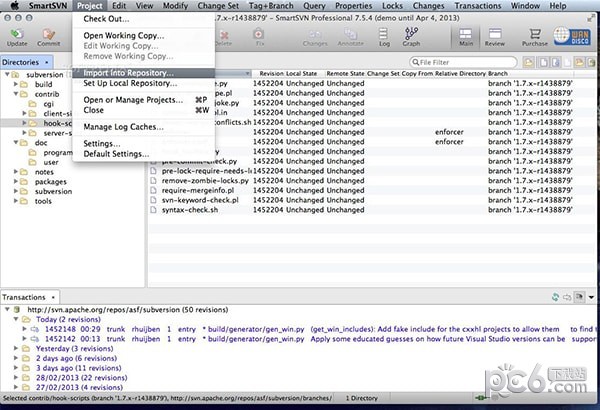
Task: Sort by the Local State column header
Action: coord(302,73)
